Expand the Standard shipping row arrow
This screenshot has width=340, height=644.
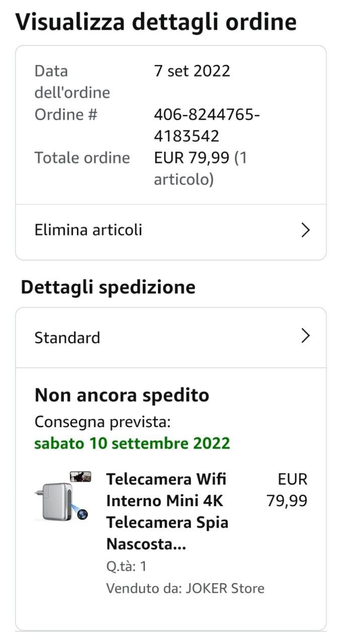click(305, 336)
